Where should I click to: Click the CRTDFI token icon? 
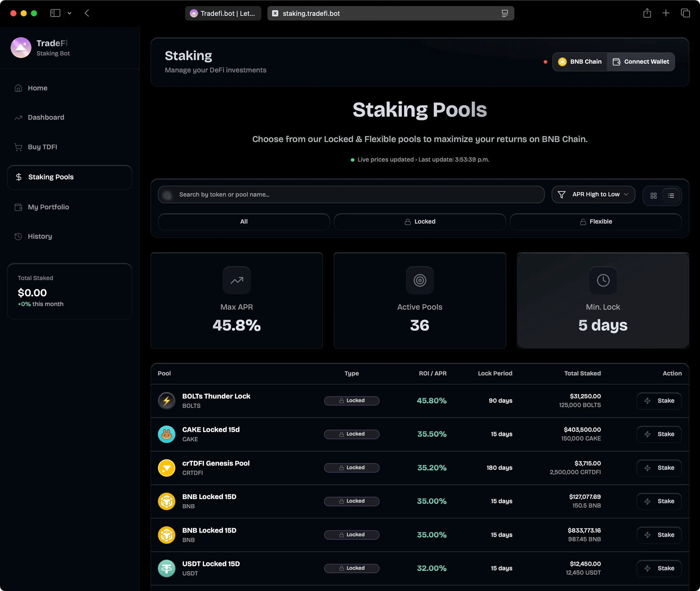[x=166, y=468]
